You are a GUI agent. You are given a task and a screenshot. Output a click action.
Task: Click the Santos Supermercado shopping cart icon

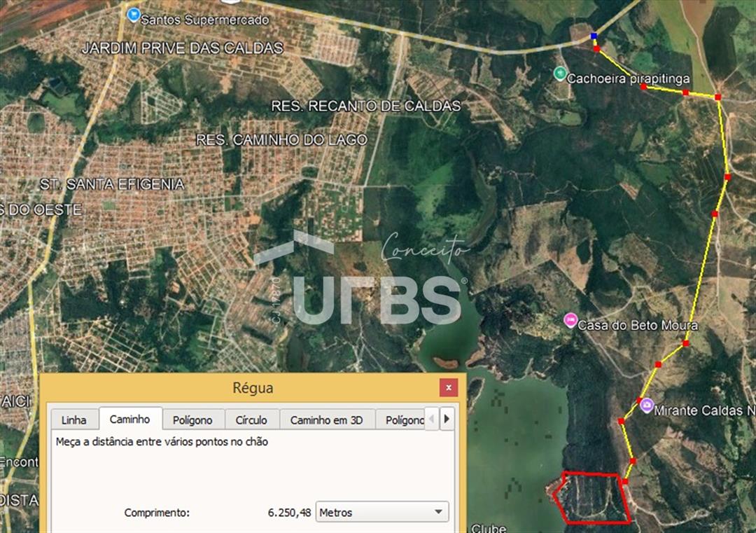click(134, 15)
